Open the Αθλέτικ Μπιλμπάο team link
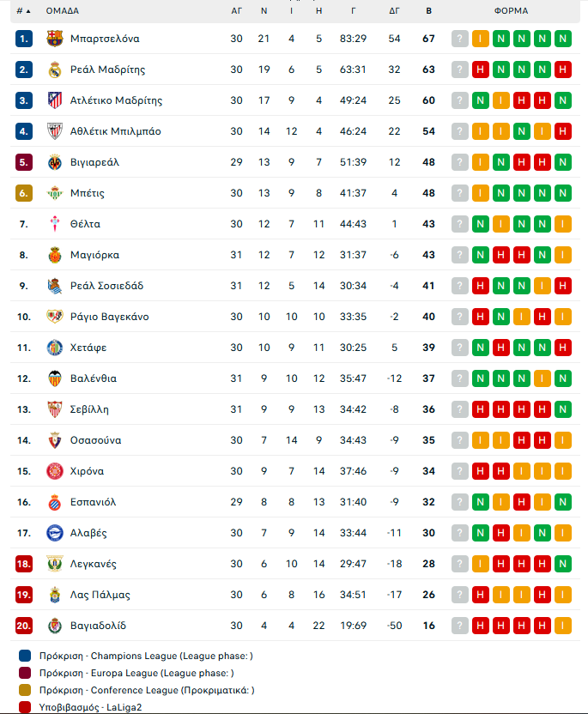This screenshot has width=588, height=714. 115,131
